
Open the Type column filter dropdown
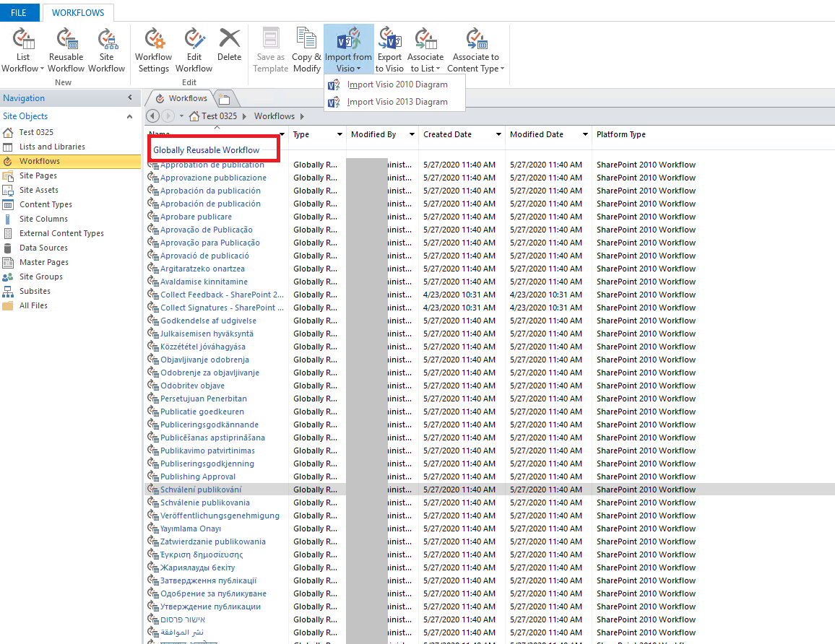pos(339,135)
